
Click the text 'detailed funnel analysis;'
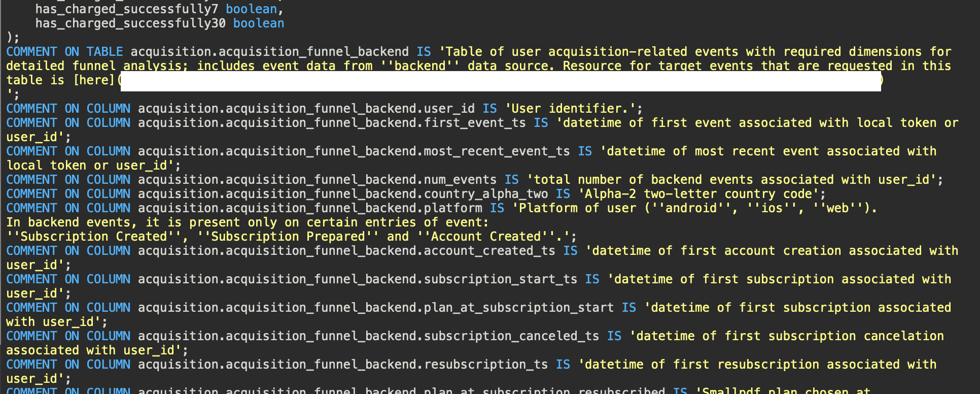coord(97,66)
